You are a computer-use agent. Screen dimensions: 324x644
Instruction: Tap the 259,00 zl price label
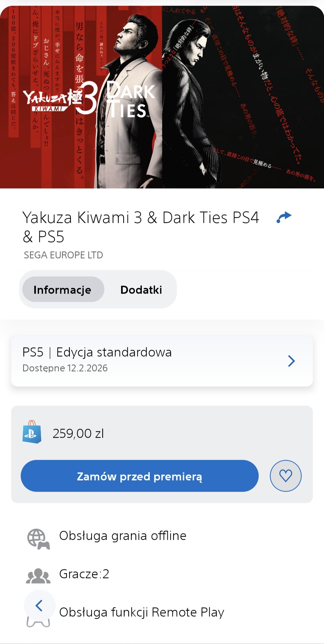pos(78,433)
